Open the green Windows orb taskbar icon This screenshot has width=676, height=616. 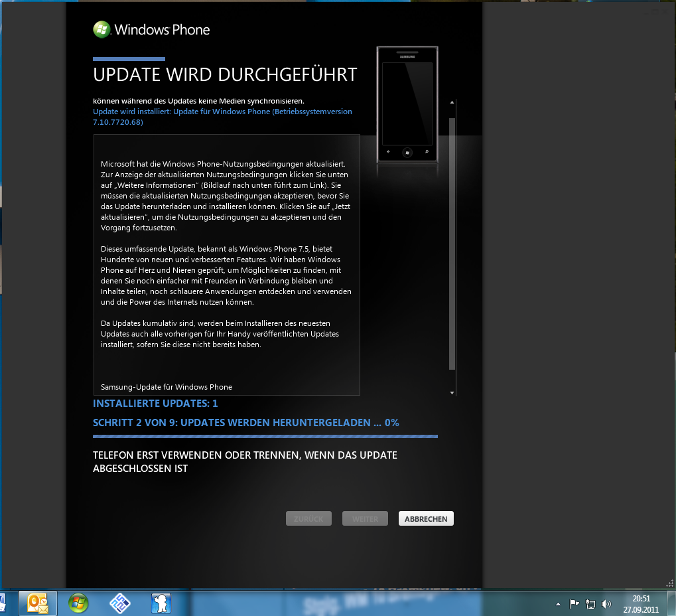tap(78, 603)
